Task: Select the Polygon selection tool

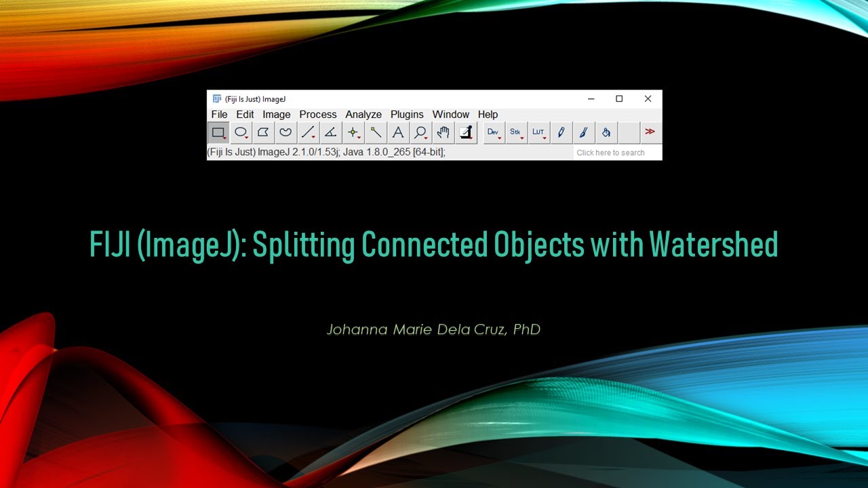Action: tap(263, 132)
